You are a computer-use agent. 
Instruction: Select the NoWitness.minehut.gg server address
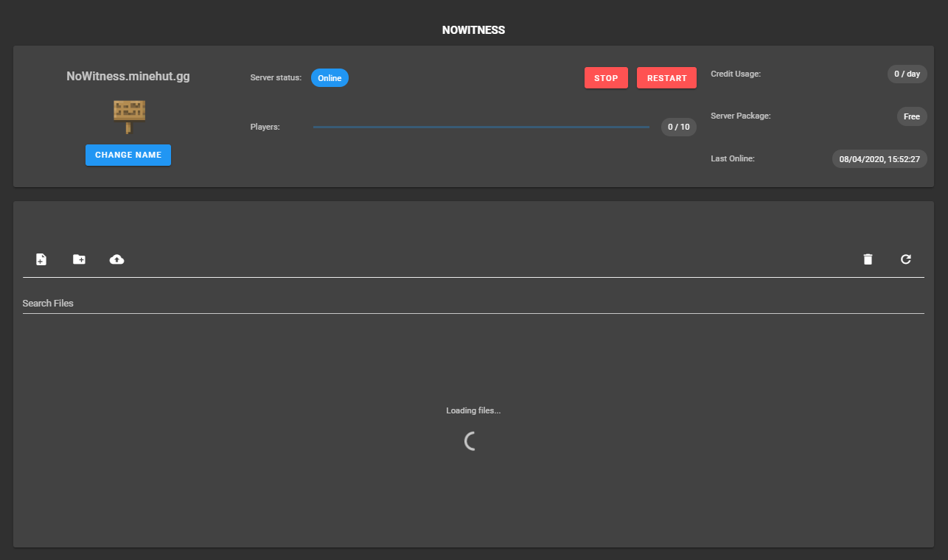click(128, 76)
